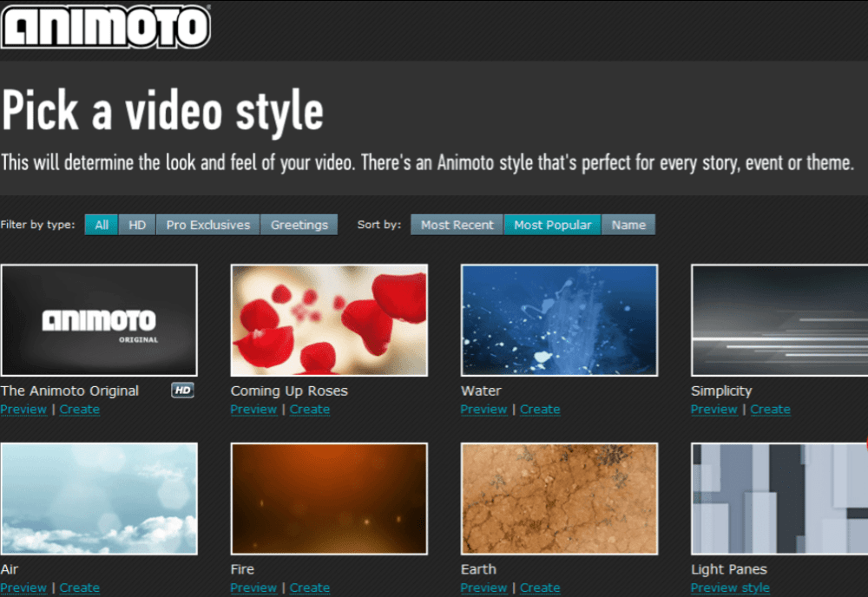Click the HD badge beside The Animoto Original

tap(182, 390)
